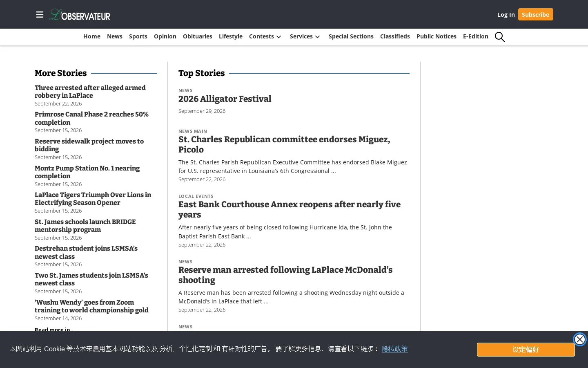This screenshot has height=368, width=588.
Task: Open Public Notices
Action: tap(437, 36)
